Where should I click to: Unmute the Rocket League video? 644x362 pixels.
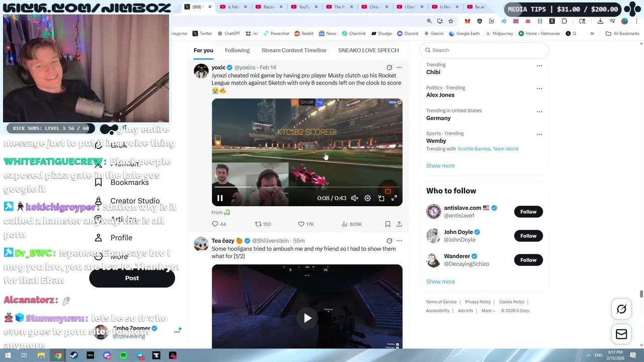(354, 198)
